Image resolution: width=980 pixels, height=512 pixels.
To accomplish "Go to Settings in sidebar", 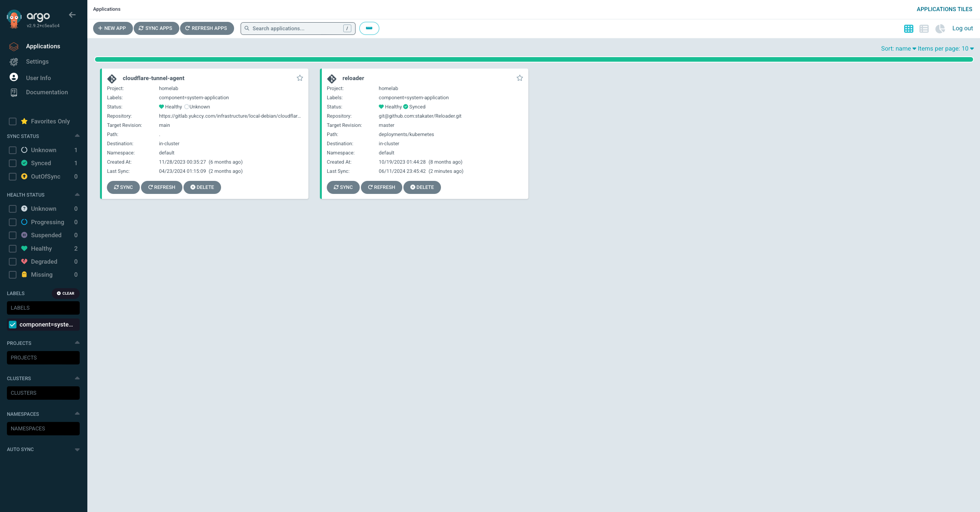I will tap(37, 62).
